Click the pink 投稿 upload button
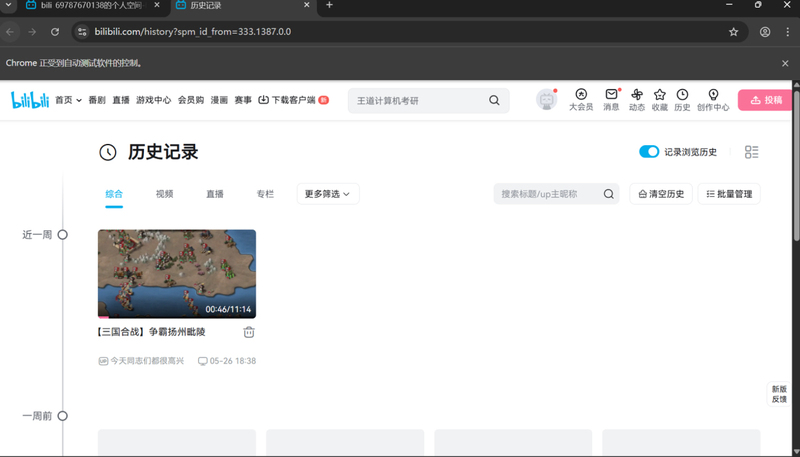800x457 pixels. 765,100
